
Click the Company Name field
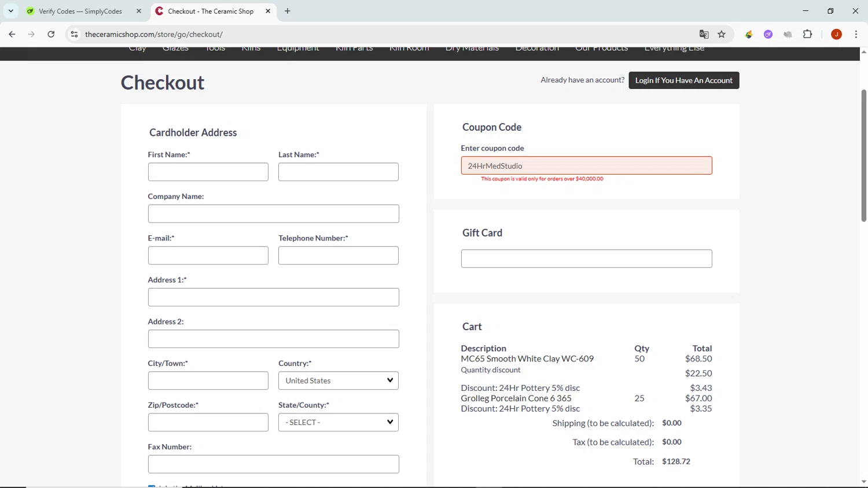click(x=274, y=213)
